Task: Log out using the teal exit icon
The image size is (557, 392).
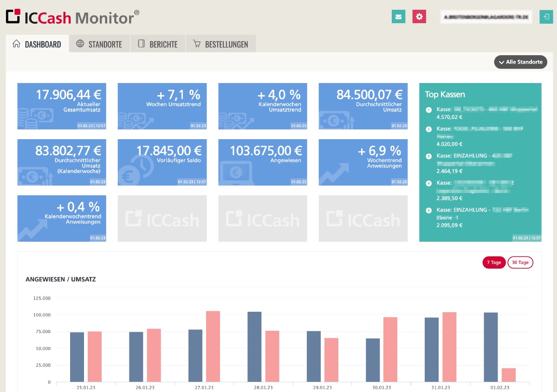Action: point(546,17)
